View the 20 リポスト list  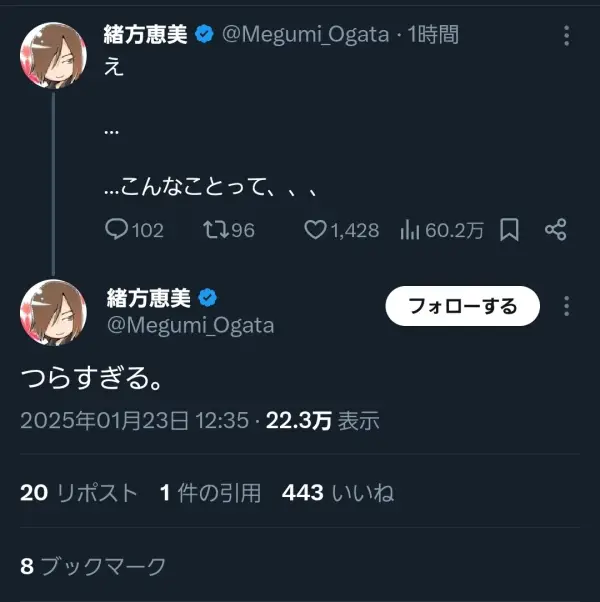tap(79, 493)
